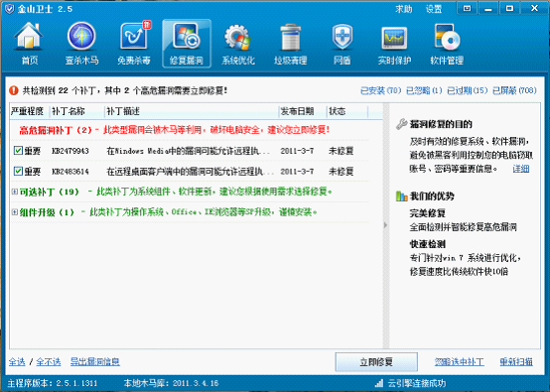
Task: Click the 立即修复 repair now button
Action: tap(376, 362)
